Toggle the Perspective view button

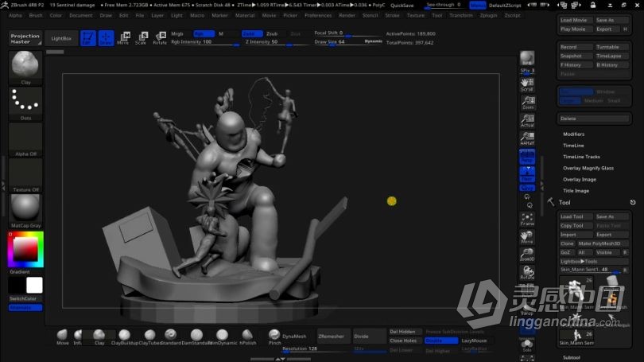coord(527,157)
